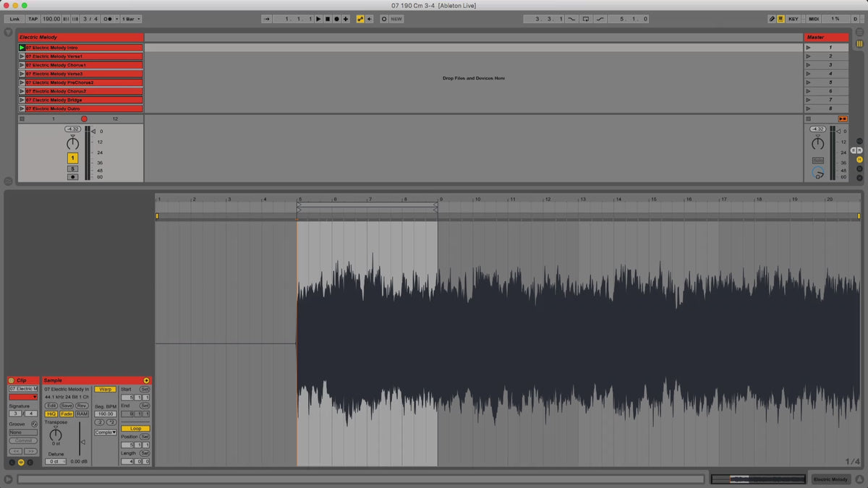Viewport: 868px width, 488px height.
Task: Click the 190.00 tempo field
Action: point(51,19)
